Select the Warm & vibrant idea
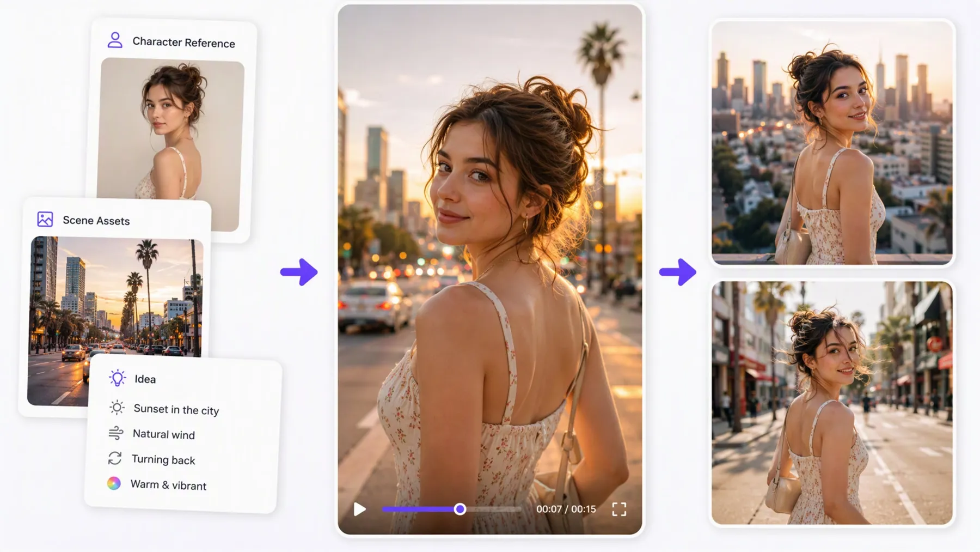This screenshot has height=552, width=980. tap(169, 485)
